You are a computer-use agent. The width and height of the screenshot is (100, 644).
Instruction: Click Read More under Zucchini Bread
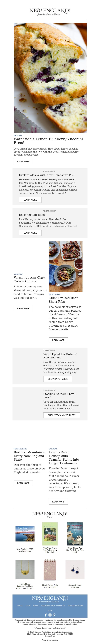(x=23, y=162)
